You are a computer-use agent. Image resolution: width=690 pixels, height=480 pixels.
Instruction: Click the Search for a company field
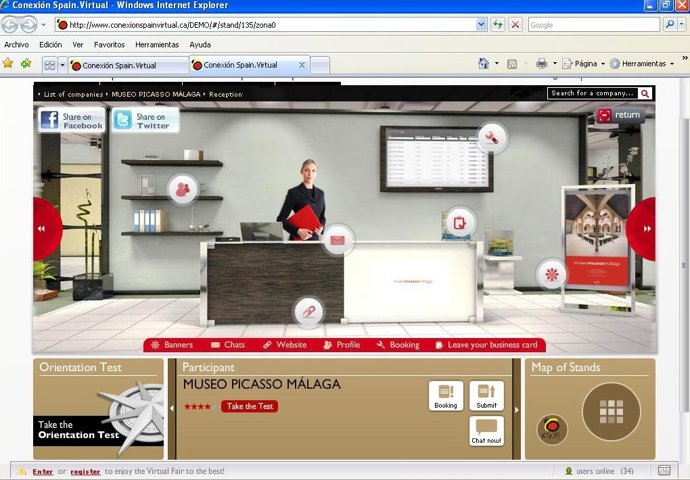592,93
